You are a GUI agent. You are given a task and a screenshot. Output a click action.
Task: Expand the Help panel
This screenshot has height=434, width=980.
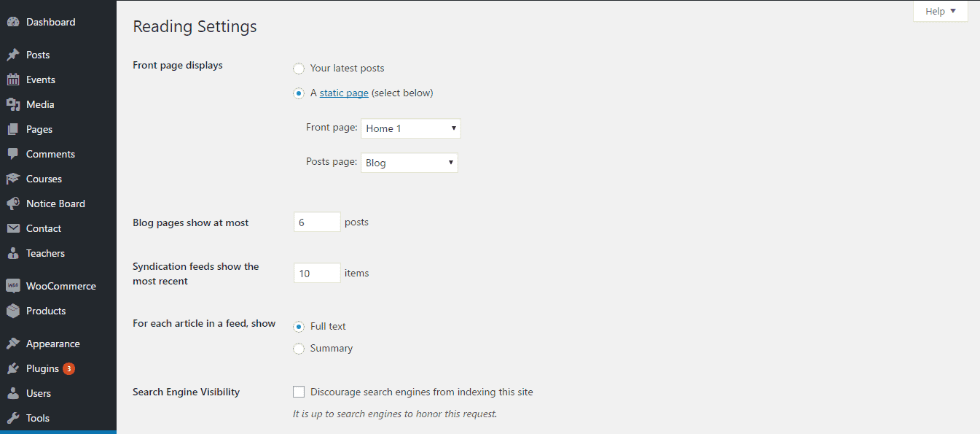tap(940, 11)
